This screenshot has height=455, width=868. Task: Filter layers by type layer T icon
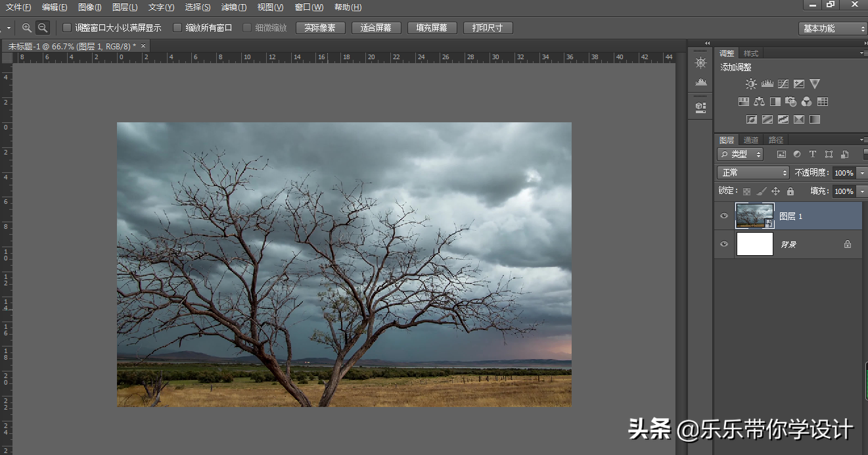tap(813, 155)
